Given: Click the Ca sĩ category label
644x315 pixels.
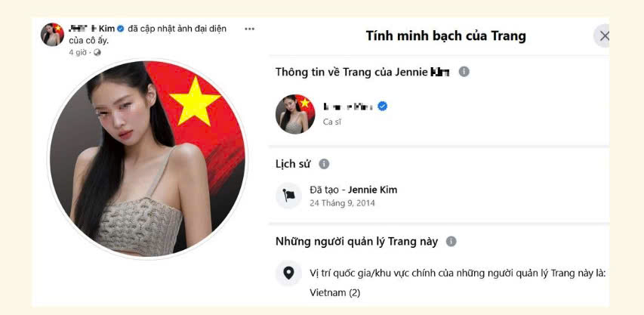Looking at the screenshot, I should tap(332, 122).
